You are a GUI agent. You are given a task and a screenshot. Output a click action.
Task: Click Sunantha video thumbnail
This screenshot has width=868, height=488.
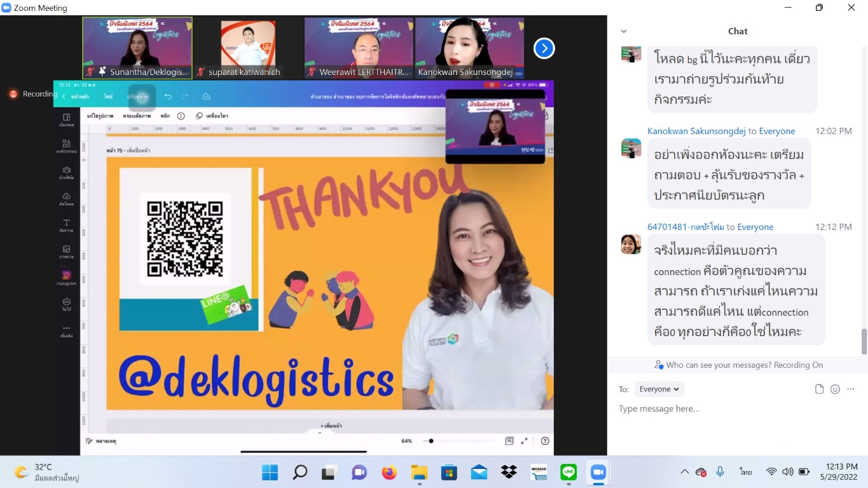pyautogui.click(x=137, y=48)
